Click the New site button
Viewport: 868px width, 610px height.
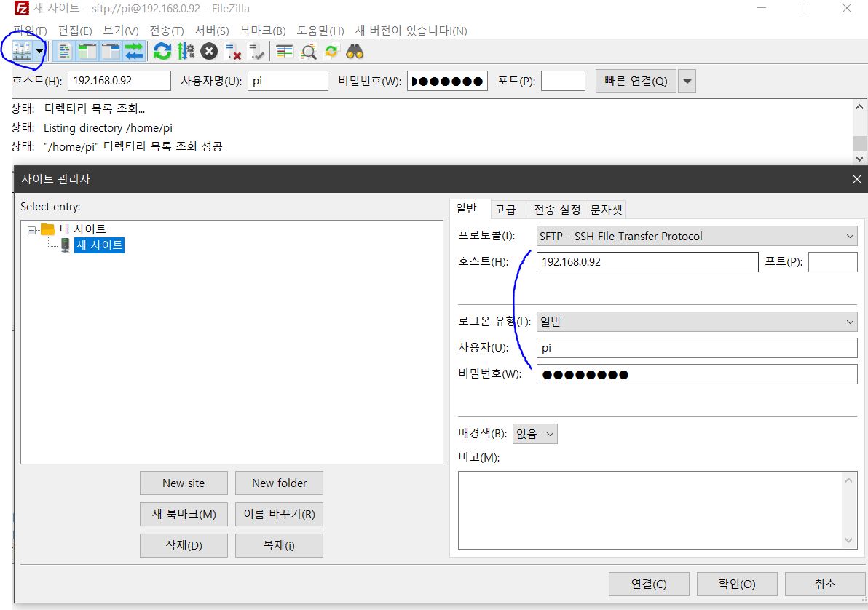point(184,483)
